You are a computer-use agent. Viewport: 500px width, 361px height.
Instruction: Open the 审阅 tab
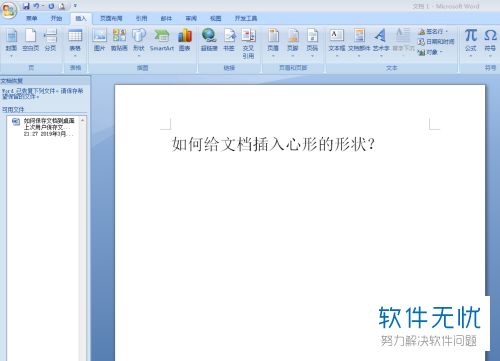tap(191, 18)
